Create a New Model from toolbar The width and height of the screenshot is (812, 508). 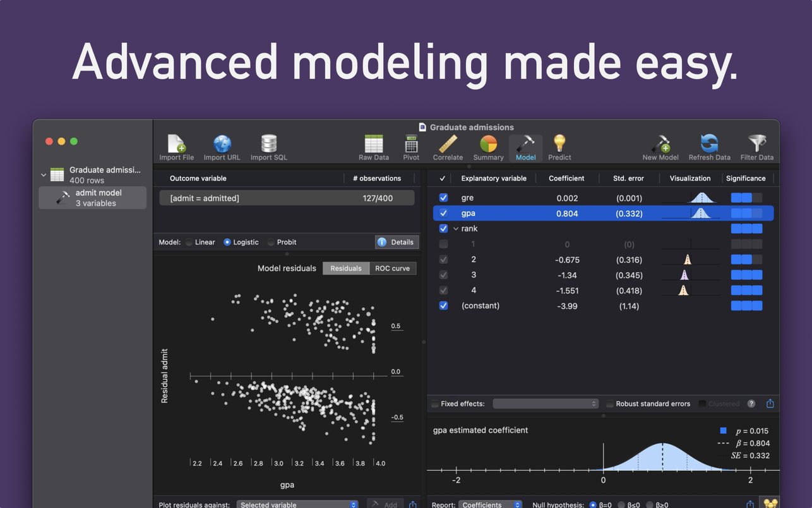click(x=660, y=145)
